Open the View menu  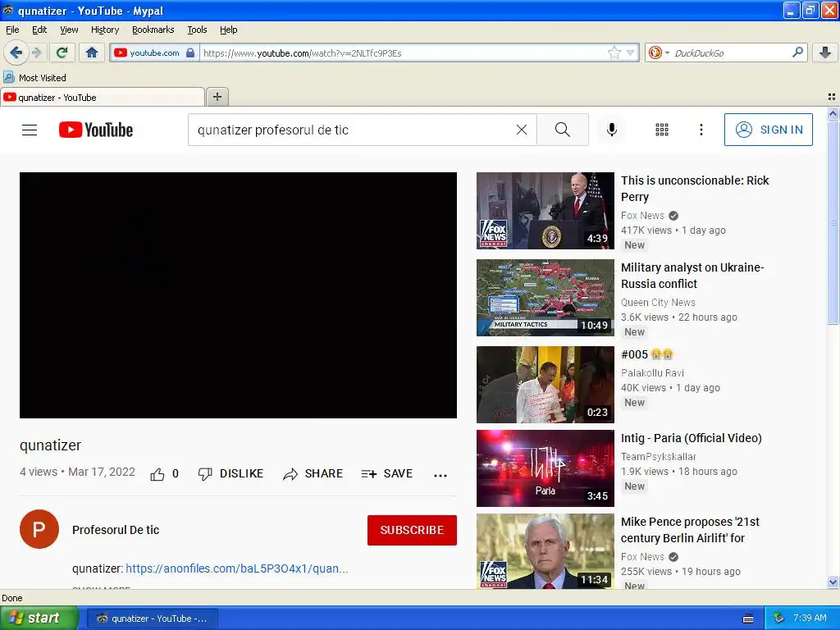point(69,30)
